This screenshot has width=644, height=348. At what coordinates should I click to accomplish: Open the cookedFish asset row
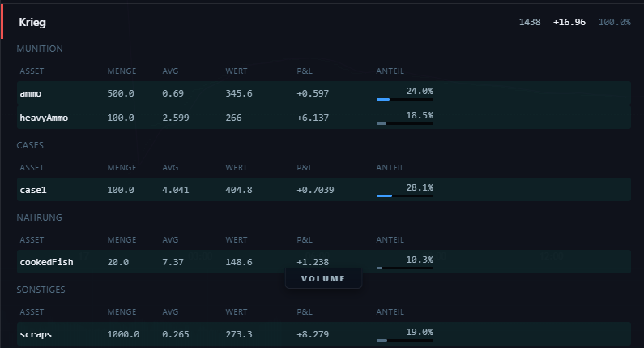(x=324, y=262)
